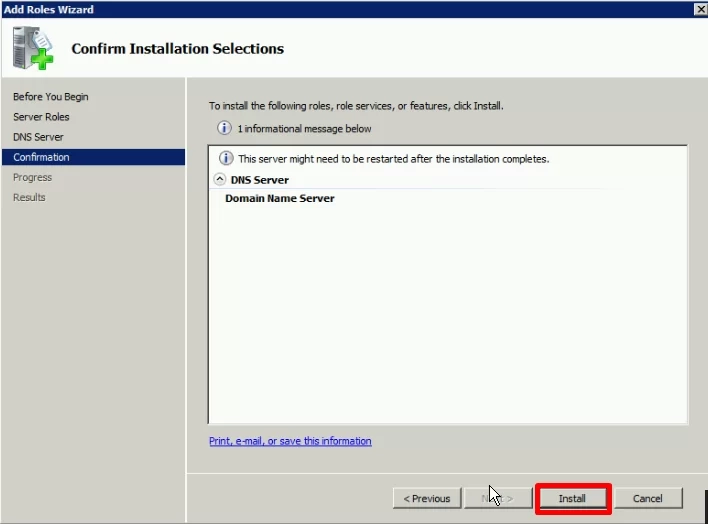This screenshot has height=524, width=708.
Task: Select the DNS Server step in the sidebar
Action: [x=38, y=137]
